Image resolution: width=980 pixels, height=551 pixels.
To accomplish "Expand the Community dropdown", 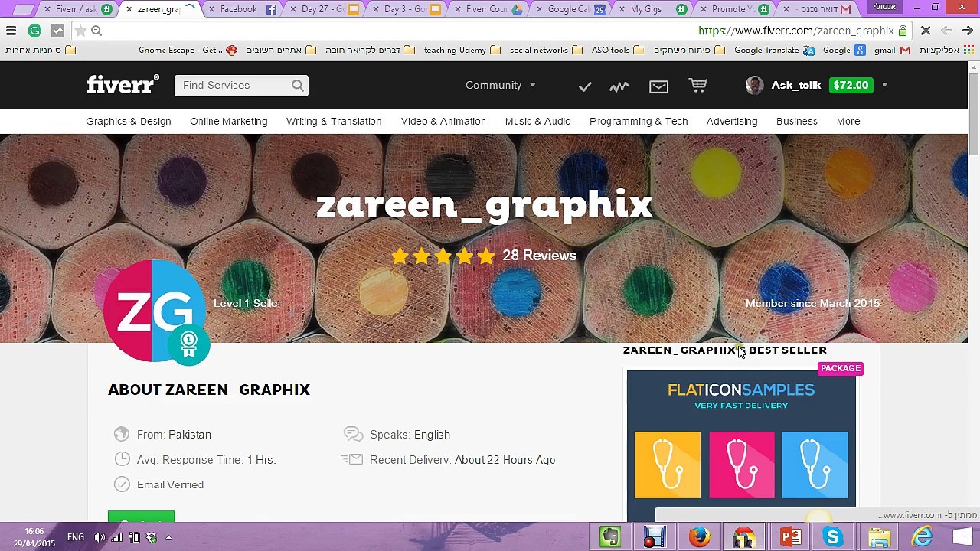I will (501, 85).
